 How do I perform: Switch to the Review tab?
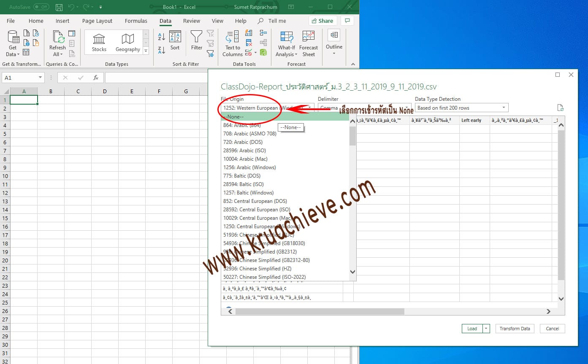tap(192, 21)
